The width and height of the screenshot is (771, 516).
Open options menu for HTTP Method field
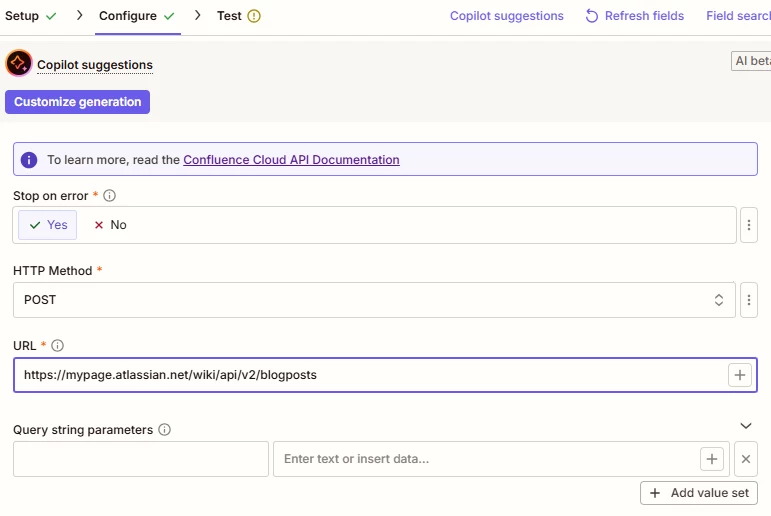(748, 300)
